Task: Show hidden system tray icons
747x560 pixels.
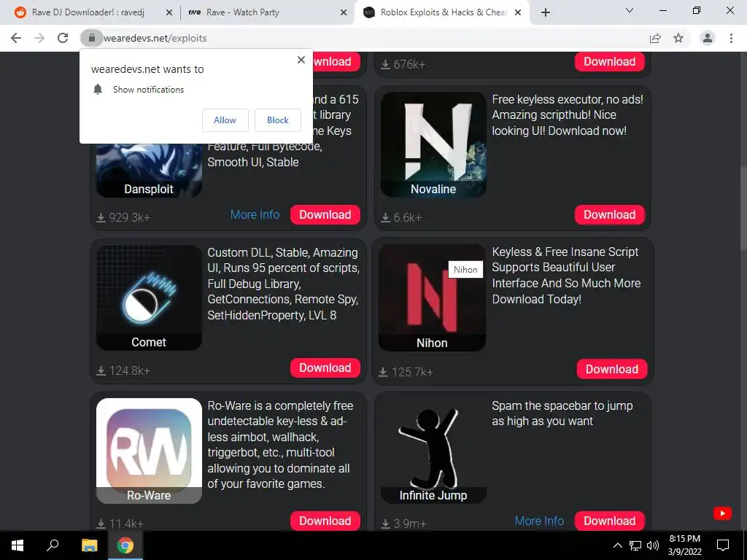Action: point(617,545)
